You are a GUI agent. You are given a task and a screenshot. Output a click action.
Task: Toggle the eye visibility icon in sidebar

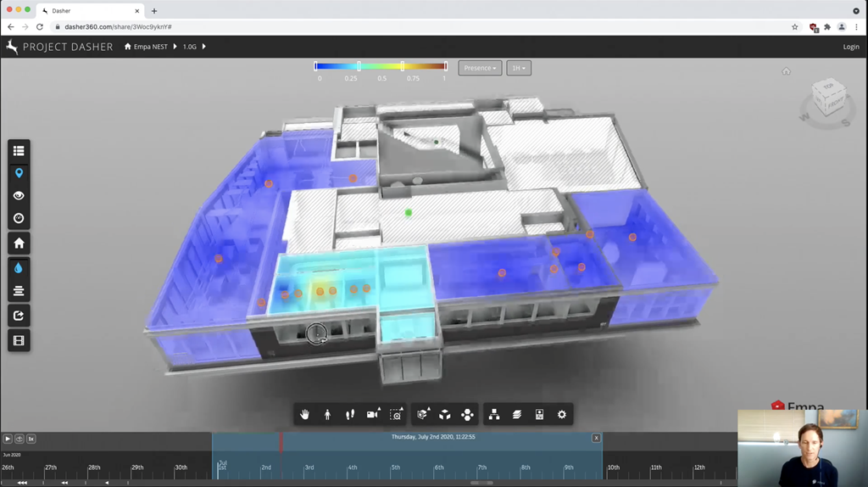pyautogui.click(x=19, y=195)
